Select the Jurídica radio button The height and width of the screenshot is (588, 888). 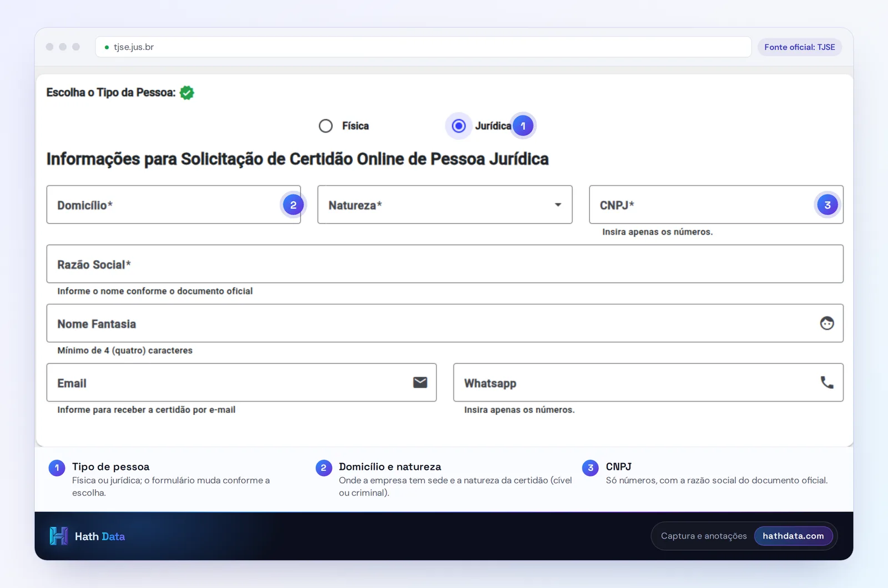(x=458, y=126)
